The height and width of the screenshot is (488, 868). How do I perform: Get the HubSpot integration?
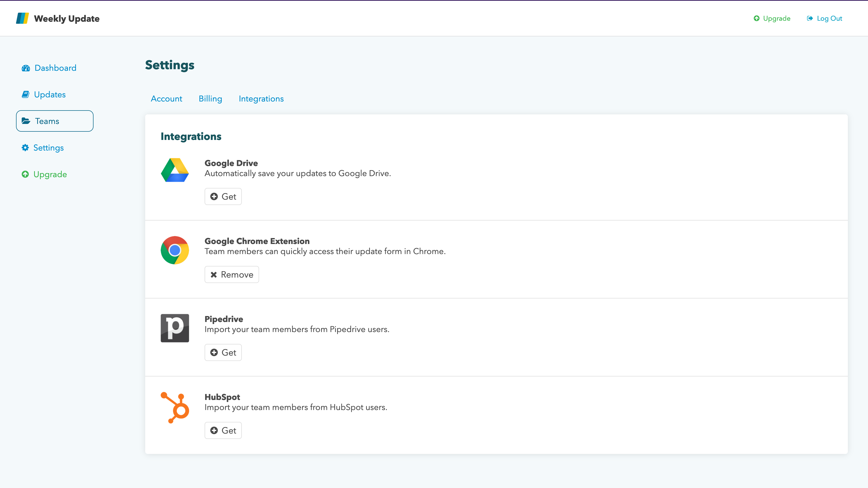[x=223, y=430]
